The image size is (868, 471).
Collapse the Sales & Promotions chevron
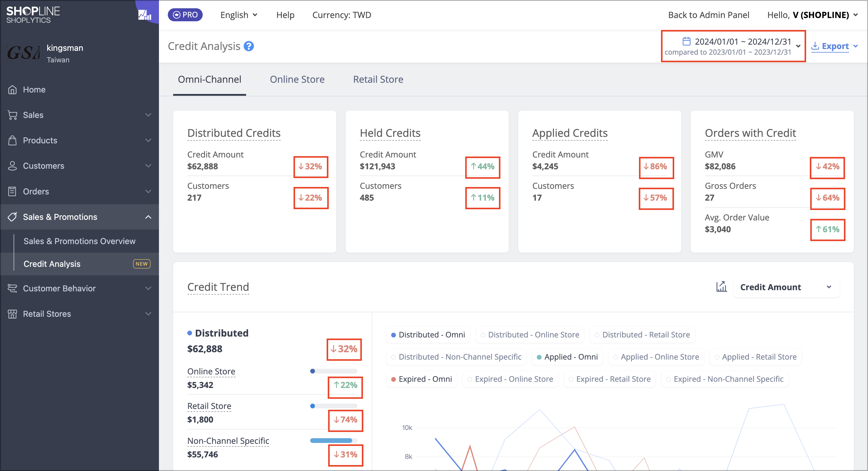148,217
